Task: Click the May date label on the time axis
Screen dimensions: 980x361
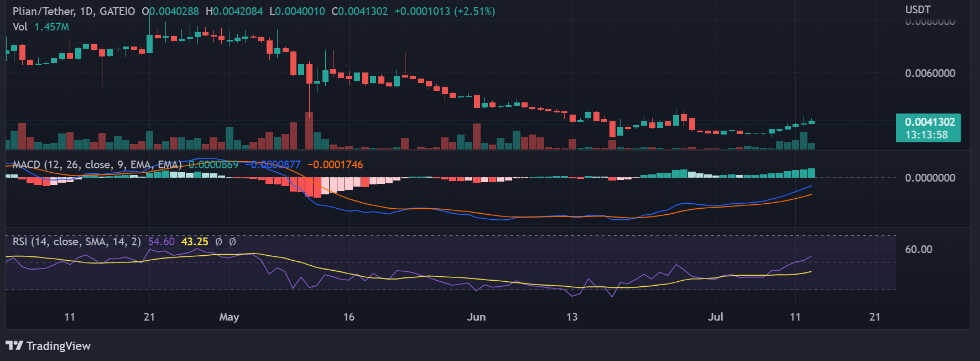Action: click(x=229, y=317)
